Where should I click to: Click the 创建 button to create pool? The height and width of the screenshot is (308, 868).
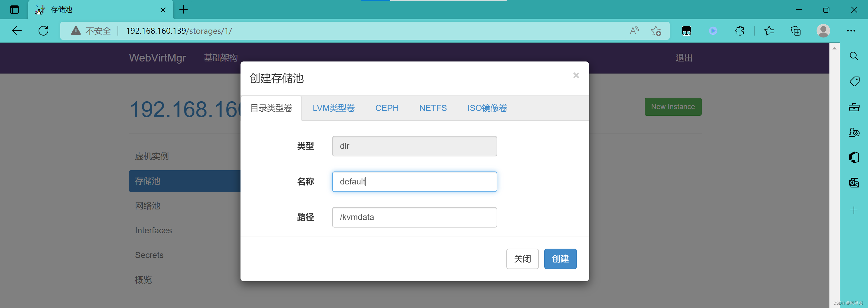tap(560, 259)
